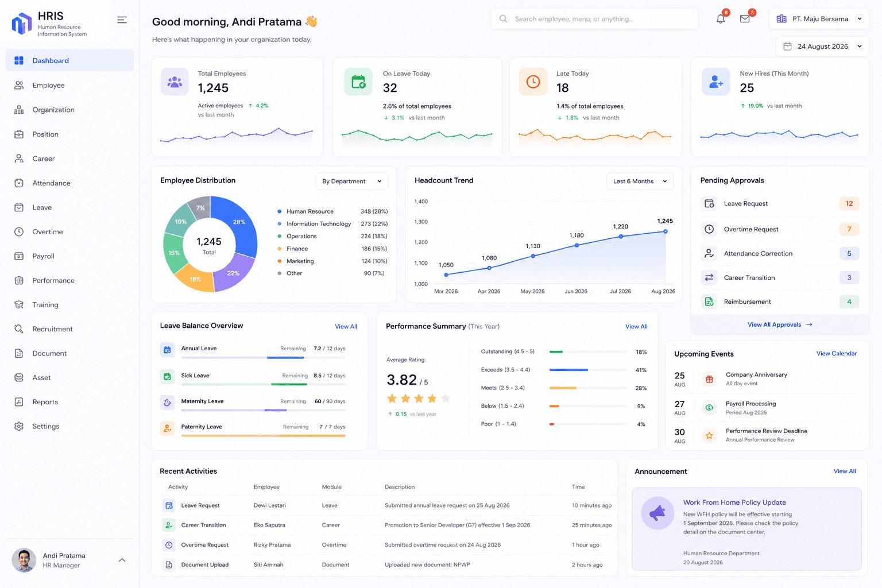Viewport: 882px width, 588px height.
Task: Open the notifications bell
Action: 721,19
